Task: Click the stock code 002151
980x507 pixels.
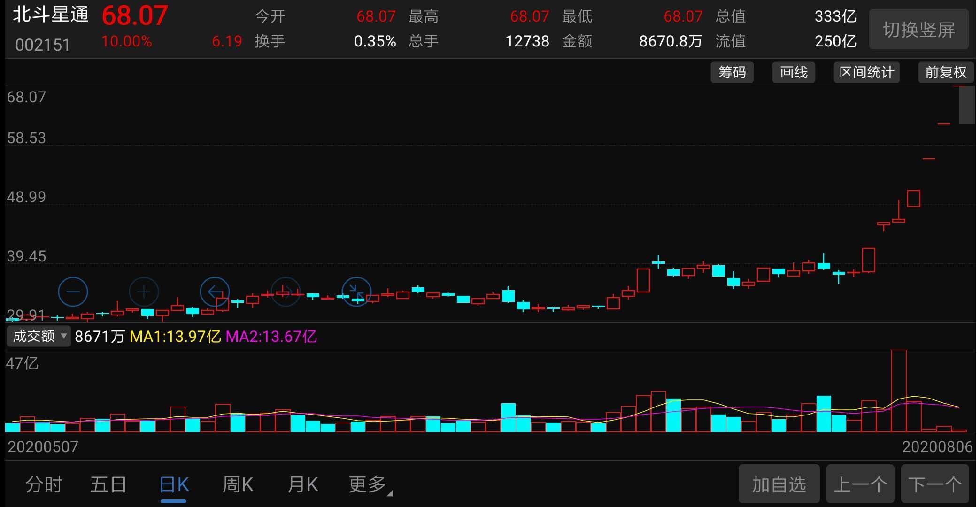Action: [x=43, y=45]
